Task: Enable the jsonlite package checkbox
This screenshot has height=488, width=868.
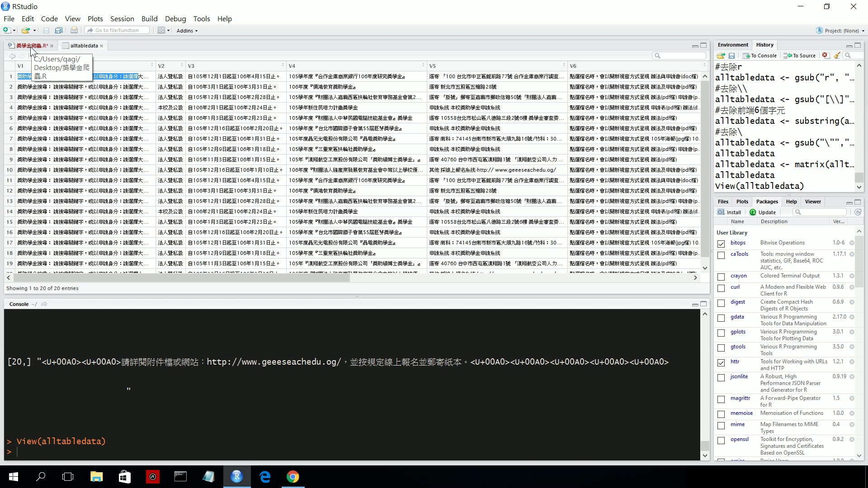Action: 721,378
